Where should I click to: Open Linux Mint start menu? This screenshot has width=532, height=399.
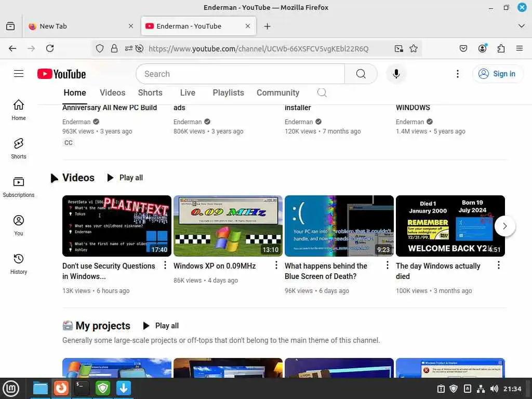click(11, 389)
